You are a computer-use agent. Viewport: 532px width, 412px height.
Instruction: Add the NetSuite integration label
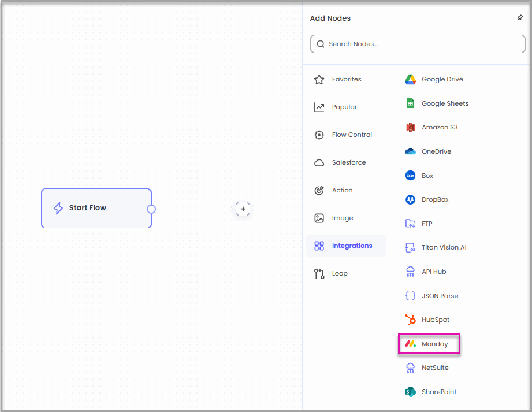coord(435,368)
